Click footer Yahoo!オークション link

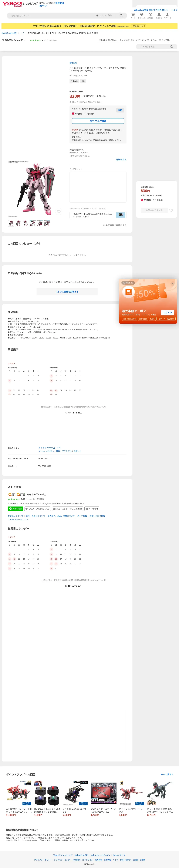tap(101, 855)
